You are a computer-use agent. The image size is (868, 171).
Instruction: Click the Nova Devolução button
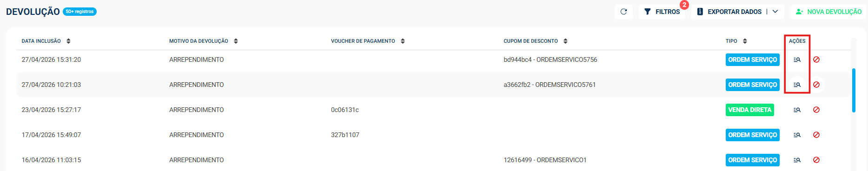(x=828, y=12)
